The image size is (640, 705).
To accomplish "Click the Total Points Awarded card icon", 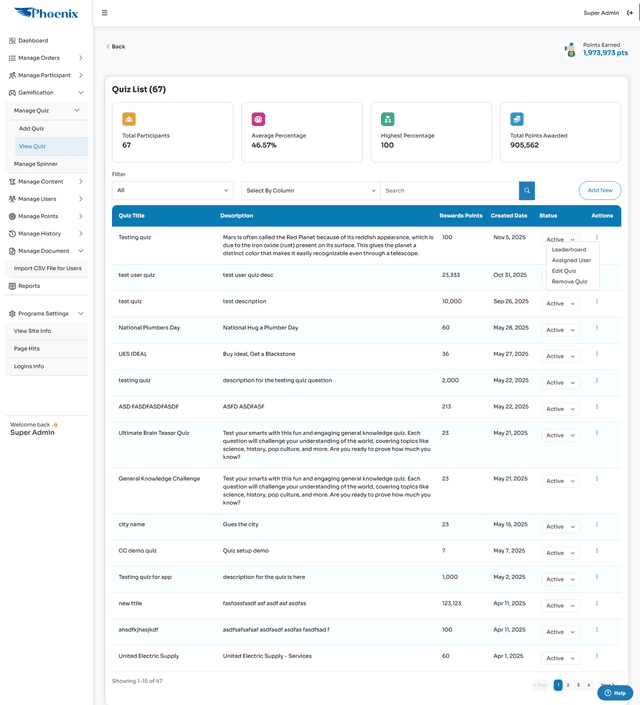I will [x=517, y=119].
